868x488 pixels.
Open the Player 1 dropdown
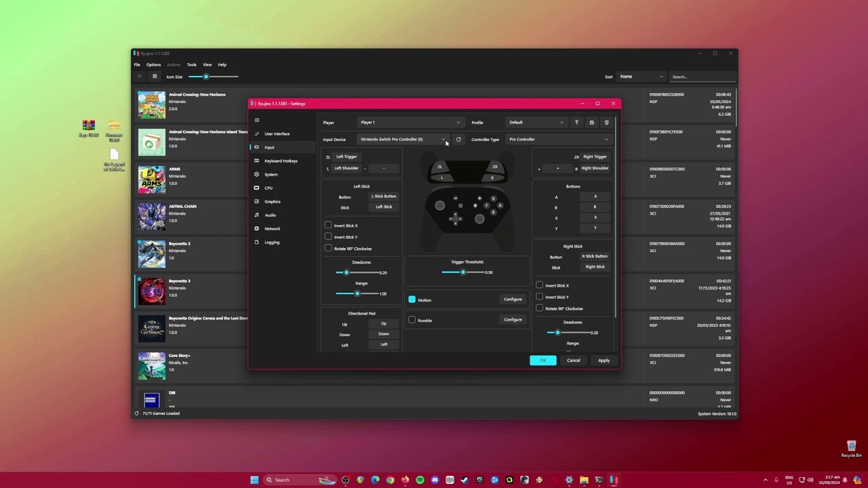(x=410, y=123)
